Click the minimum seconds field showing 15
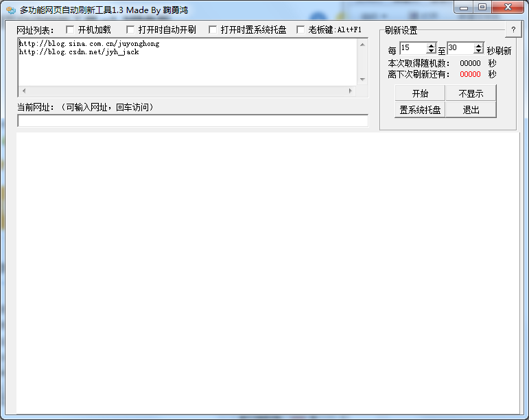 (413, 48)
